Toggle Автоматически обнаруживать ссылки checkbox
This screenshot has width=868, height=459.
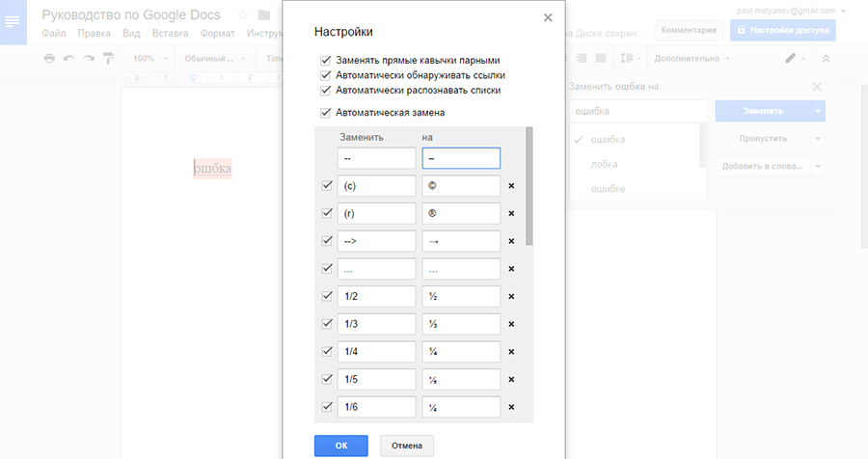click(326, 75)
